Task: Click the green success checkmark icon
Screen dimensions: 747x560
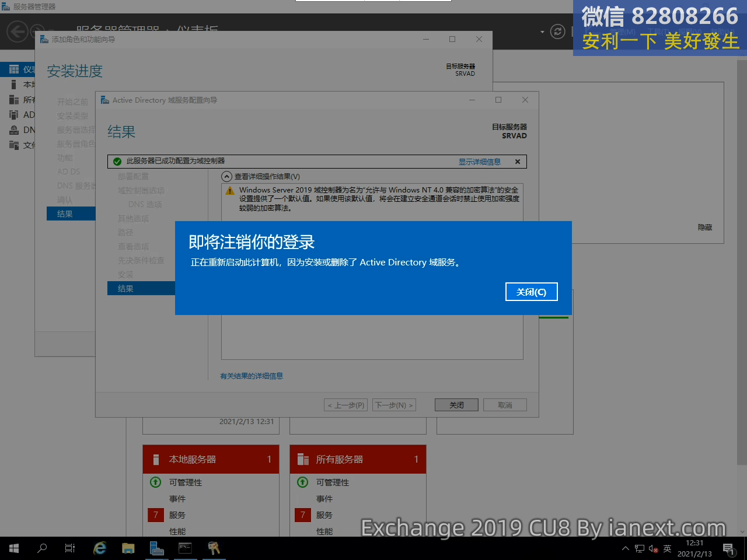Action: coord(117,162)
